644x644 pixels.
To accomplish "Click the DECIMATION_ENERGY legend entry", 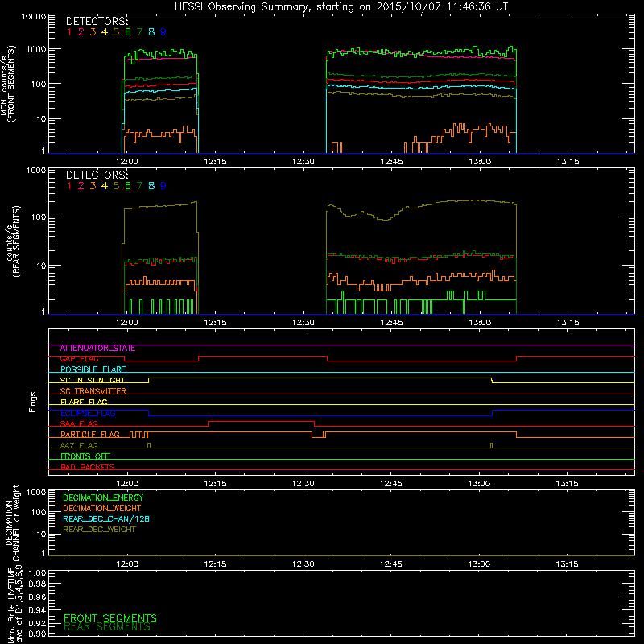I will (103, 497).
